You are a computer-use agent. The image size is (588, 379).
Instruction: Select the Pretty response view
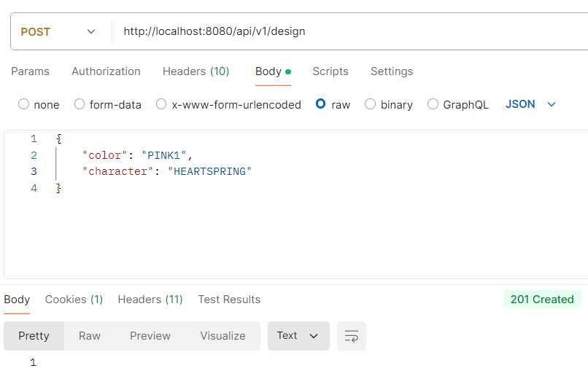34,336
